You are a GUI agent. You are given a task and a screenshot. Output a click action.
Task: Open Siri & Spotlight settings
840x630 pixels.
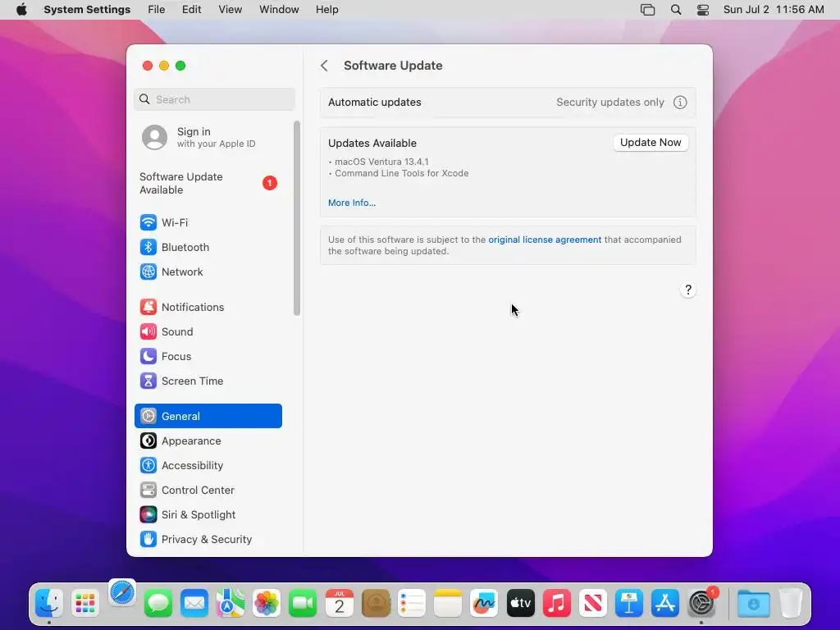point(208,515)
